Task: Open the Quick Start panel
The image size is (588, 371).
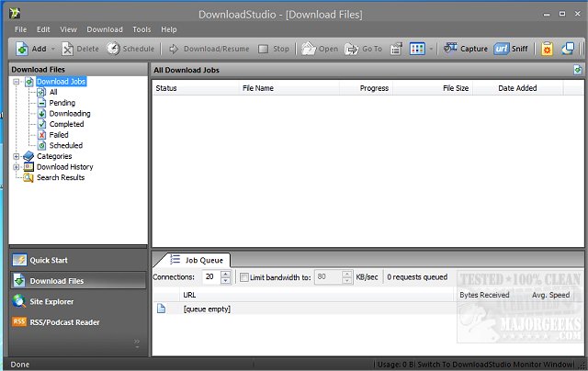Action: [x=78, y=260]
